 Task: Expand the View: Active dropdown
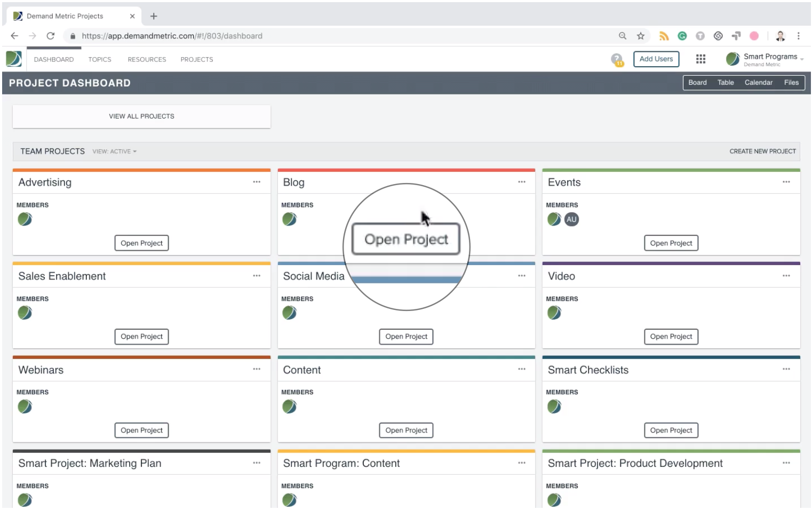pos(114,152)
